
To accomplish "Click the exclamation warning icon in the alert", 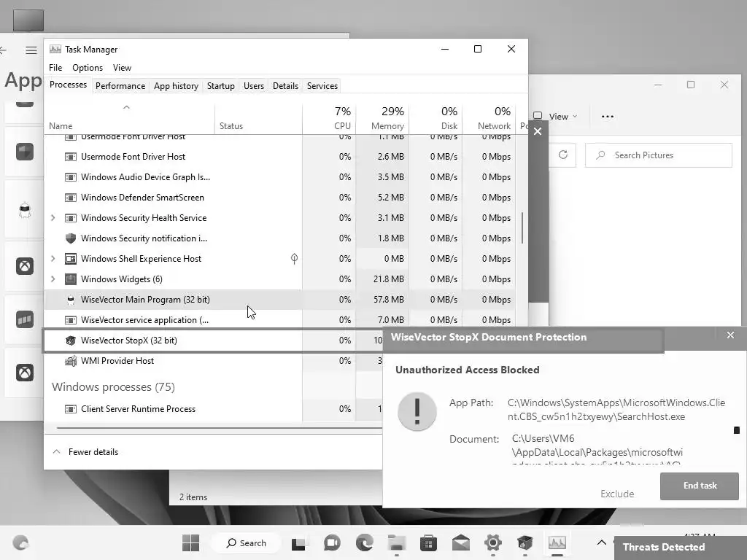I will coord(417,411).
